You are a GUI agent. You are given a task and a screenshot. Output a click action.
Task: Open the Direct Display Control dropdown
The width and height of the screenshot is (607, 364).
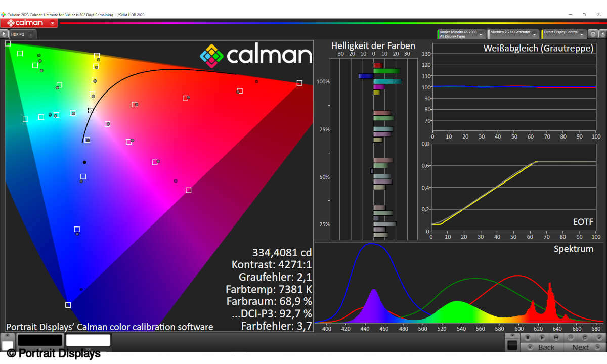[582, 34]
